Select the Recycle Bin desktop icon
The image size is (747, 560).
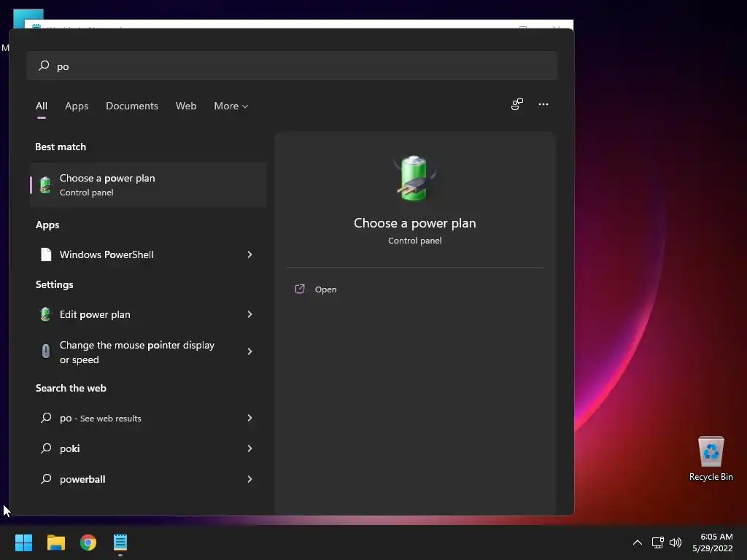click(x=711, y=459)
